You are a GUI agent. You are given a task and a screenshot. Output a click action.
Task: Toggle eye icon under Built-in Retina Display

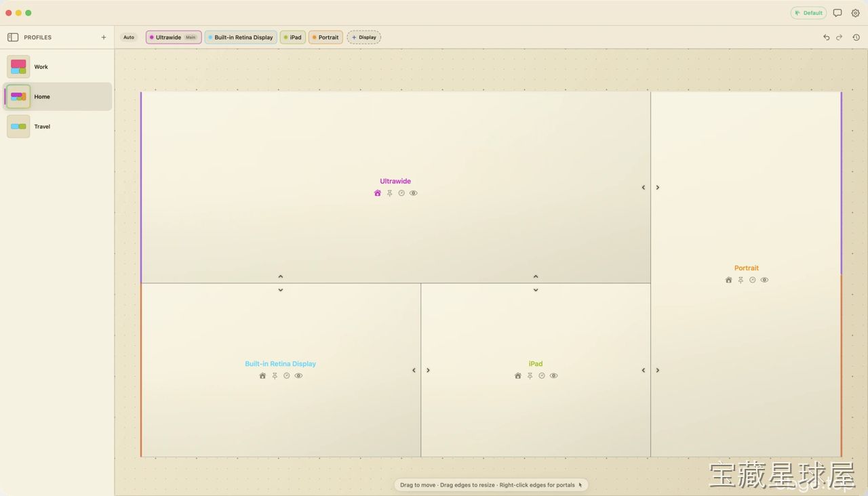(x=298, y=375)
